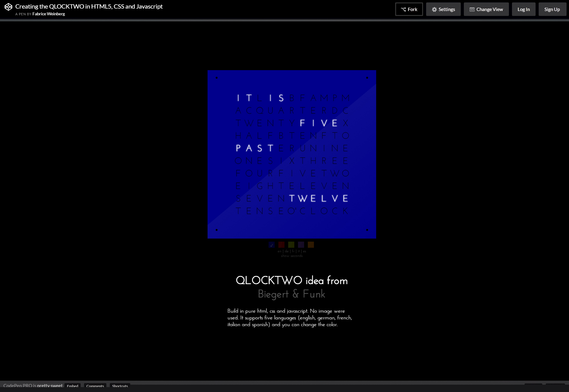Select the olive green color swatch
This screenshot has width=569, height=392.
point(291,245)
